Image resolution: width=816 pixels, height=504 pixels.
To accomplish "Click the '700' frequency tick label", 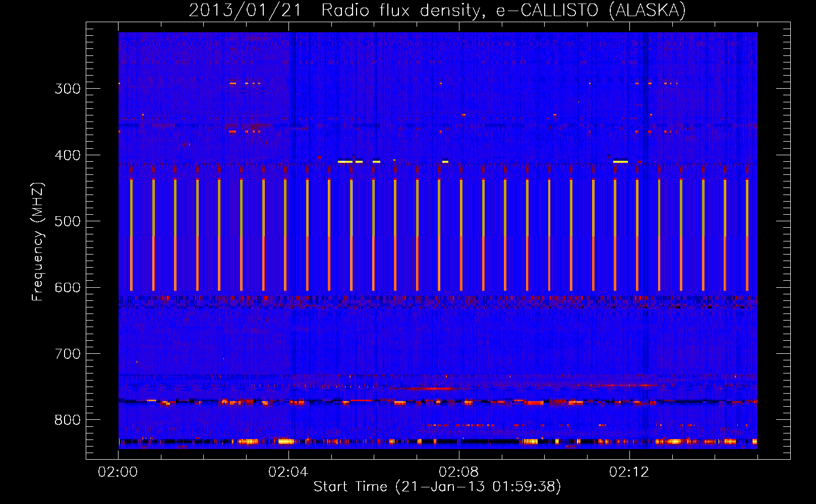I will click(68, 354).
